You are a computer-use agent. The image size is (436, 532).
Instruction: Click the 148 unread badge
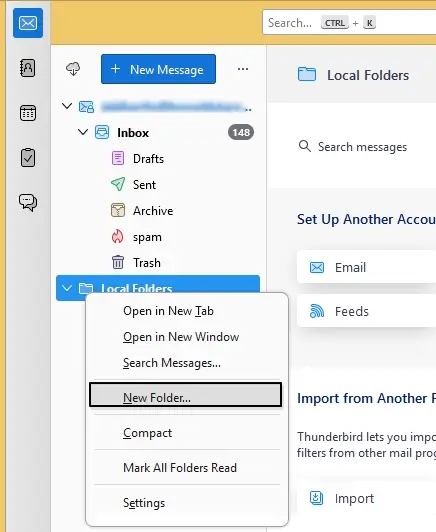point(241,132)
